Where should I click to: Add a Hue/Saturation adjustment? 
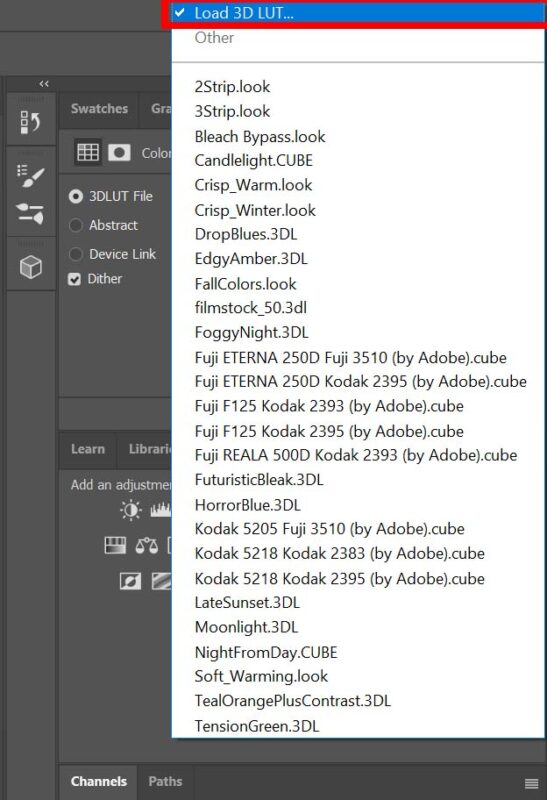tap(115, 545)
